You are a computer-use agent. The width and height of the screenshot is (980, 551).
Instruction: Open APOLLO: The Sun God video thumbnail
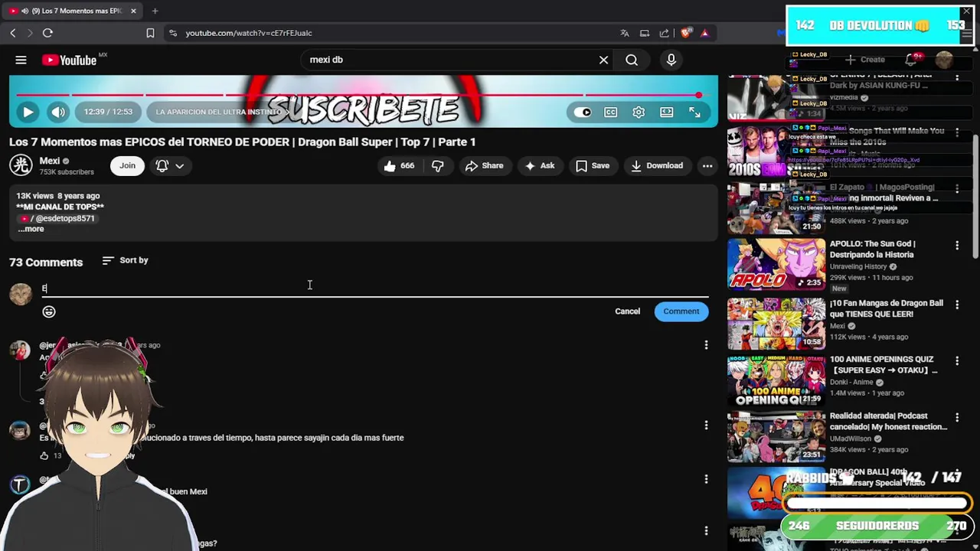(776, 264)
